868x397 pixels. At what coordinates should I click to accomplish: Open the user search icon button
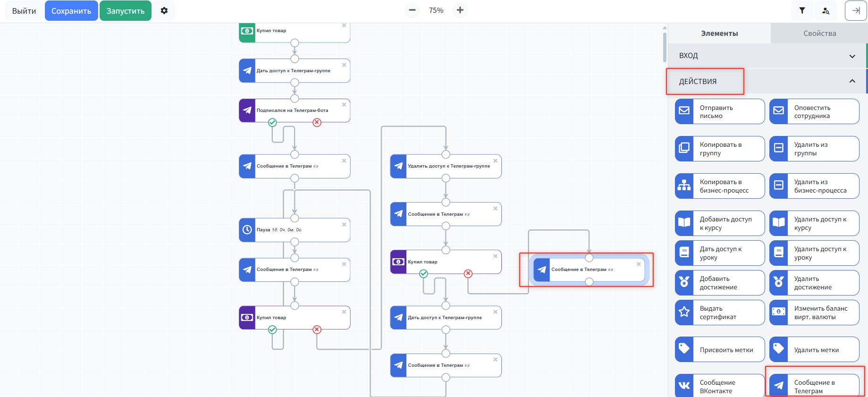[826, 10]
